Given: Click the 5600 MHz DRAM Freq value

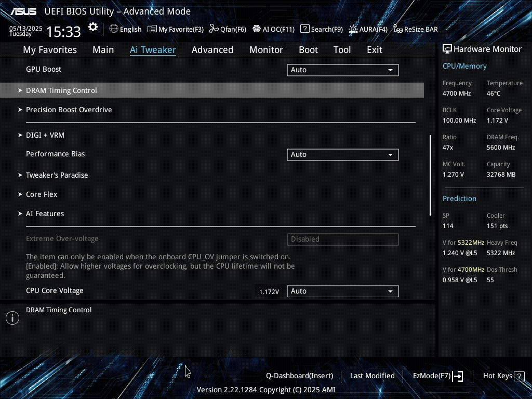Looking at the screenshot, I should 501,148.
